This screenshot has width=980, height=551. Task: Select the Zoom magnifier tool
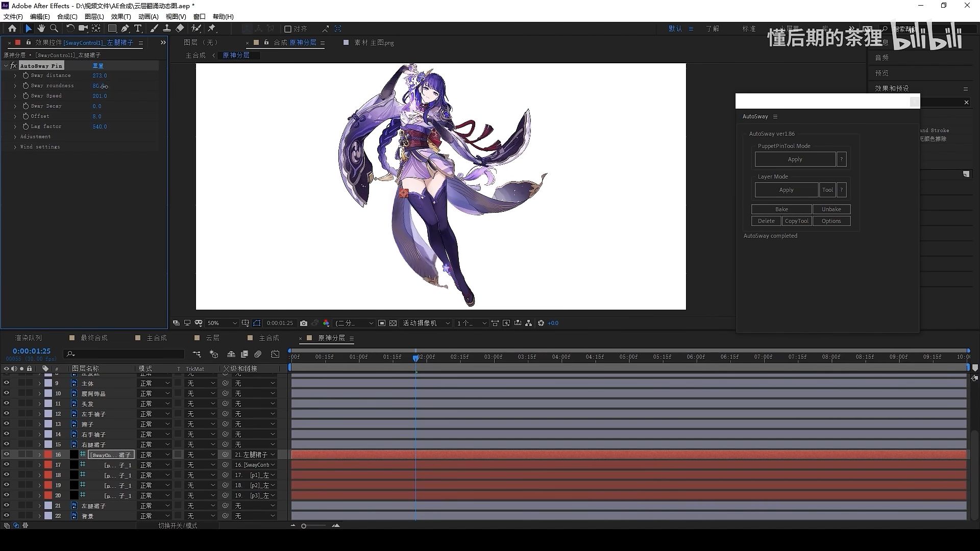pyautogui.click(x=54, y=29)
